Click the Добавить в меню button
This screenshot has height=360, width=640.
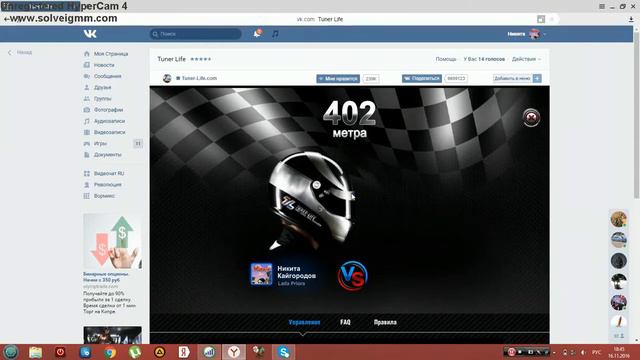coord(512,78)
